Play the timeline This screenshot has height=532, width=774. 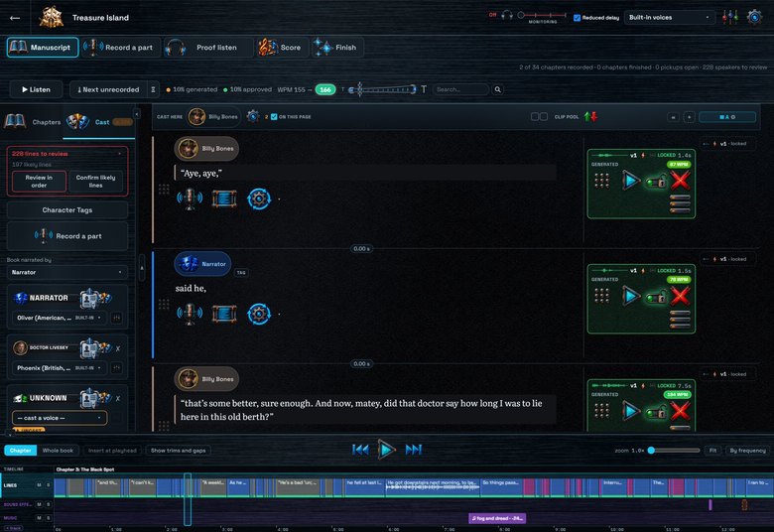(x=387, y=450)
